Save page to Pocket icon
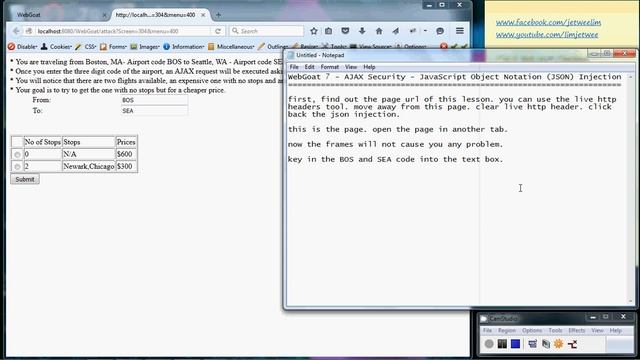The height and width of the screenshot is (360, 640). coord(345,31)
